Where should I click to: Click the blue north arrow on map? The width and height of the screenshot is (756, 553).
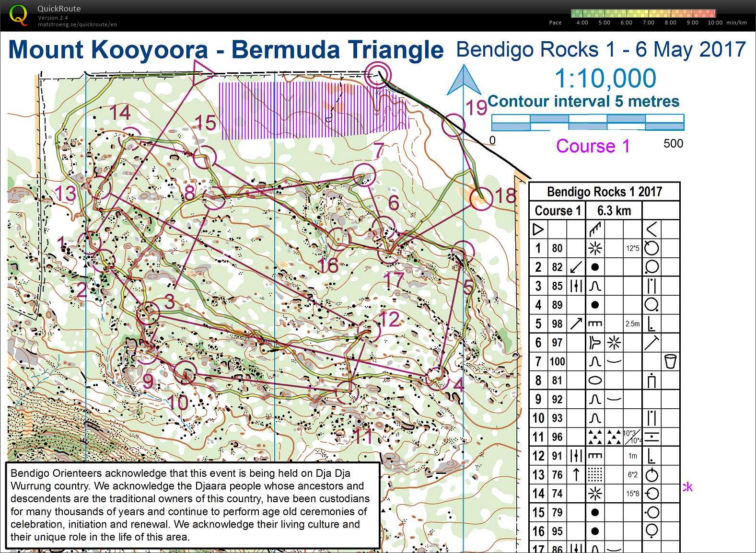pos(463,81)
